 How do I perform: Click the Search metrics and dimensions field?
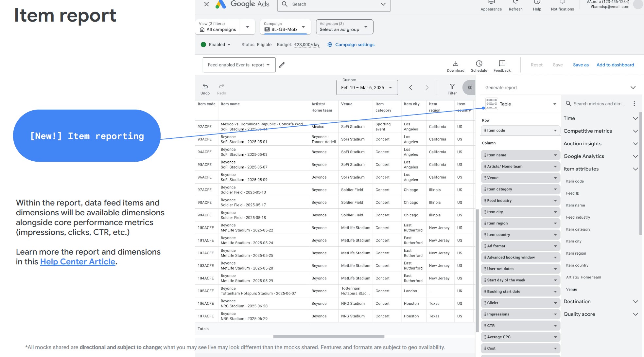[x=599, y=104]
